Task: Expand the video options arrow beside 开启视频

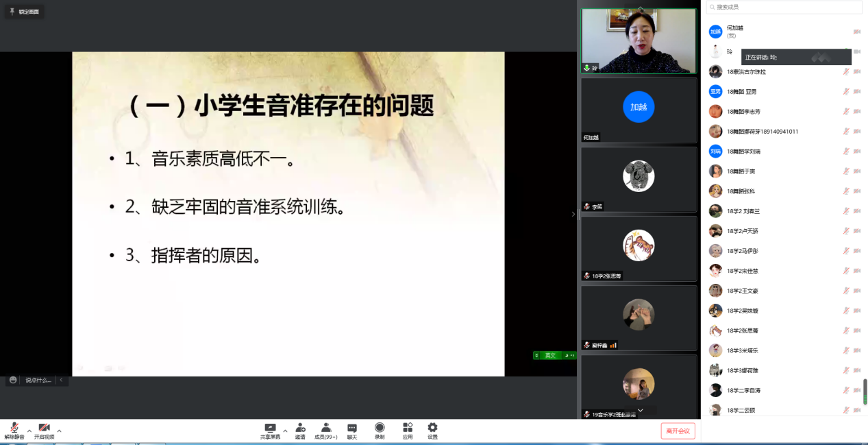Action: click(x=59, y=431)
